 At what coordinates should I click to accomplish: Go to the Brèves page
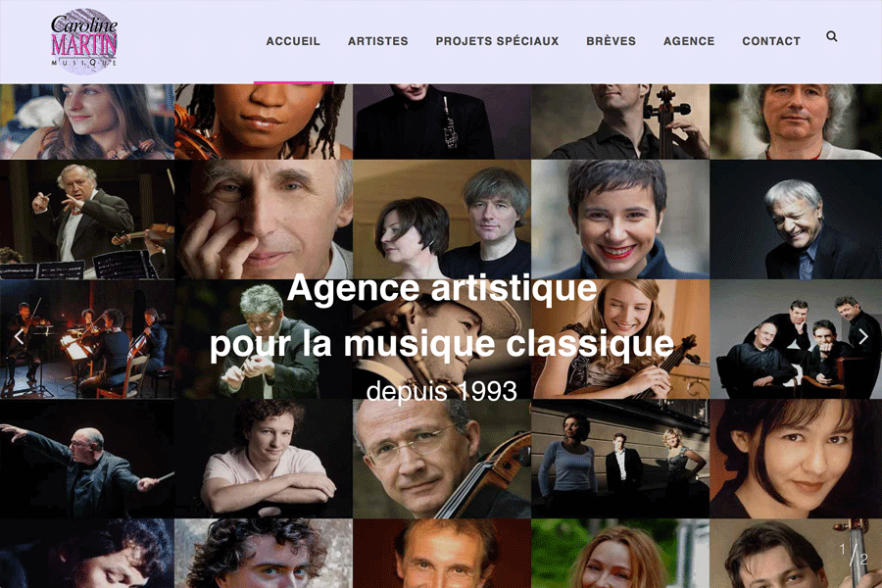click(x=611, y=41)
